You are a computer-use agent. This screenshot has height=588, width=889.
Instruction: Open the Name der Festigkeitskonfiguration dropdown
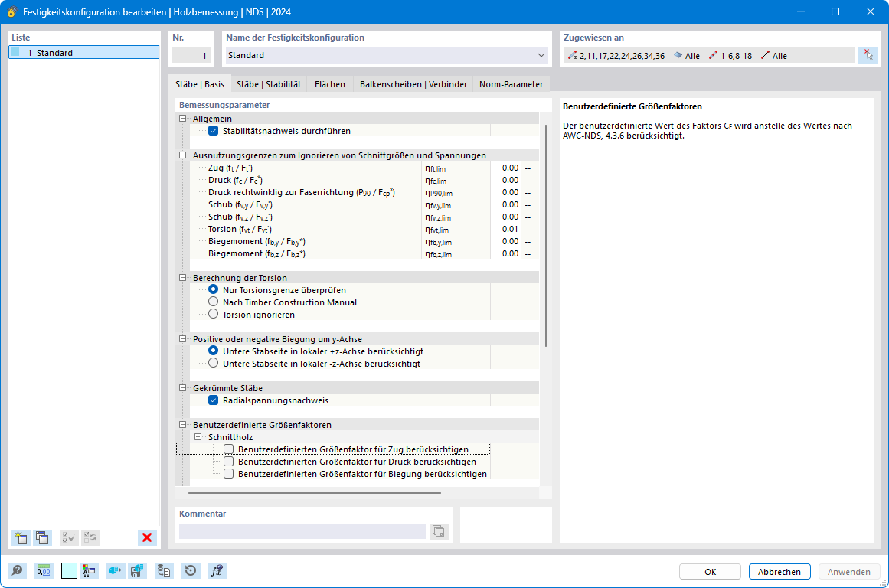(x=541, y=55)
